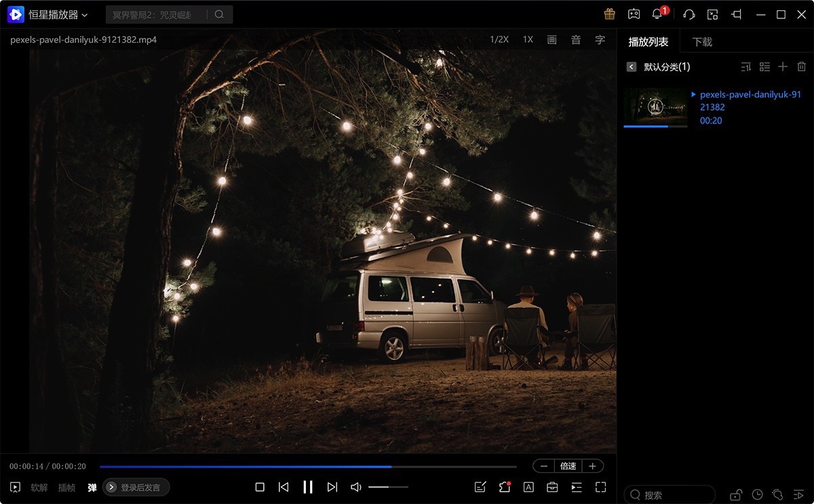Viewport: 814px width, 504px height.
Task: Decrease playback speed with minus
Action: (x=544, y=466)
